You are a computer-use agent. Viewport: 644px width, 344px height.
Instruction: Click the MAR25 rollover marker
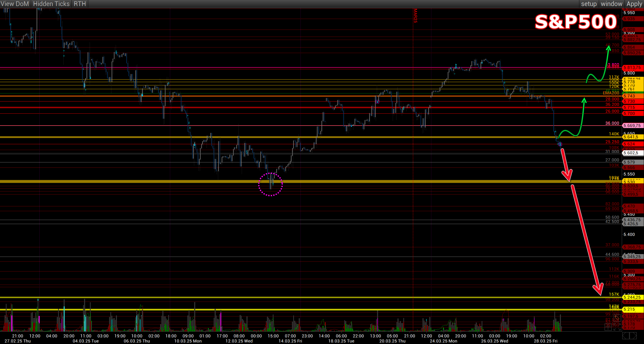coord(415,16)
